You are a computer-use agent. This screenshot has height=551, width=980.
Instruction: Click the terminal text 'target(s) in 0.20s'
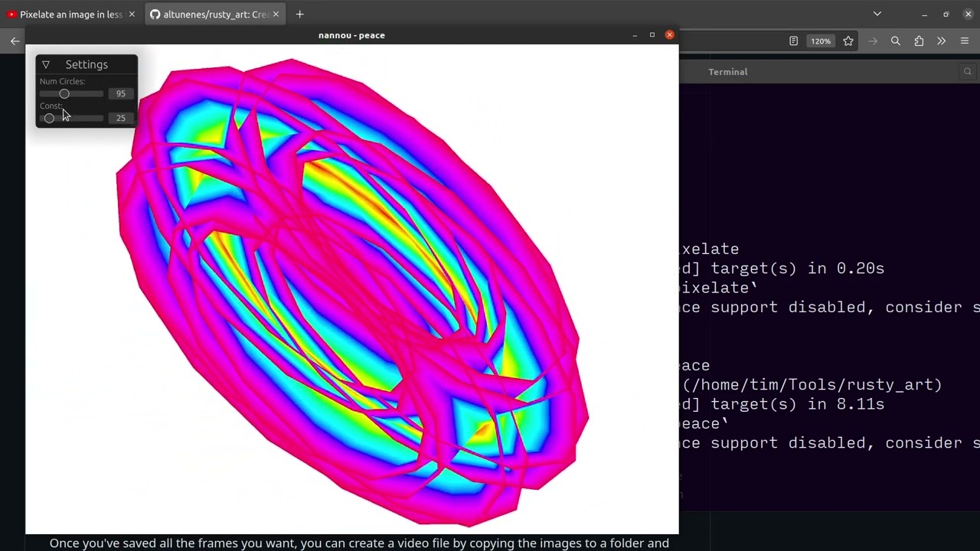(x=798, y=269)
